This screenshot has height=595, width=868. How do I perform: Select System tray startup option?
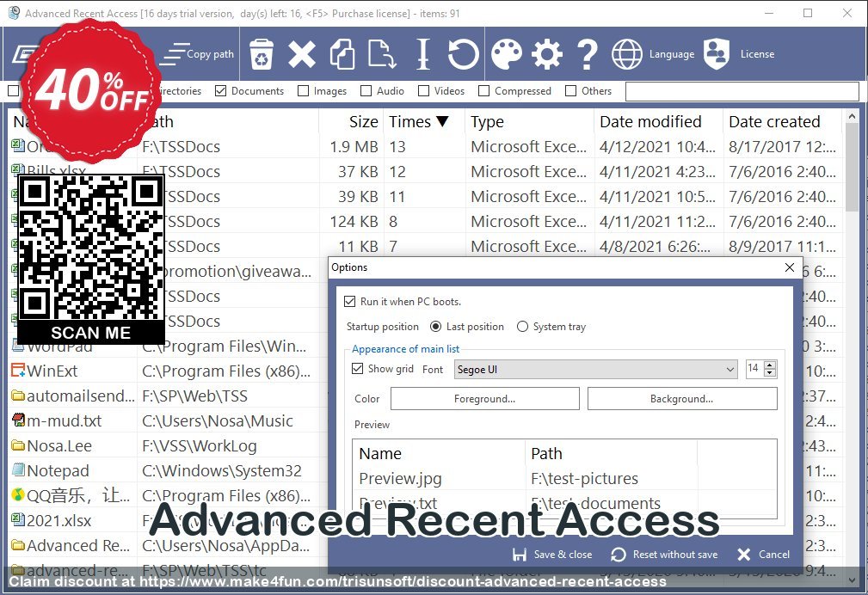tap(522, 327)
